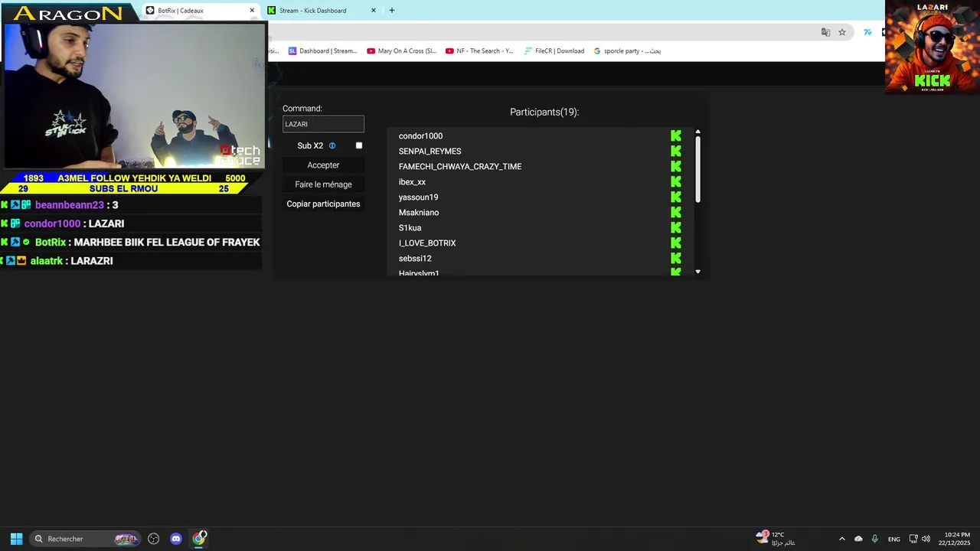This screenshot has height=551, width=980.
Task: Open Chrome from the taskbar
Action: pos(199,539)
